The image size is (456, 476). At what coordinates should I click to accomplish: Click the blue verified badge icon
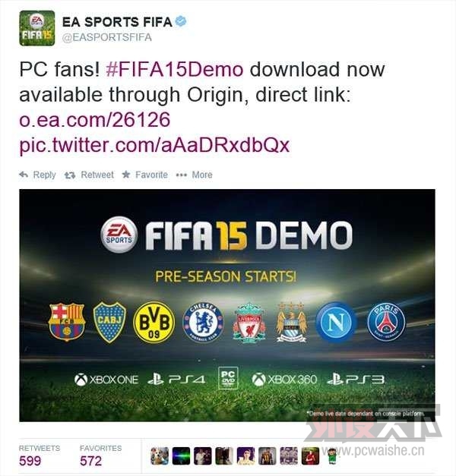click(181, 21)
